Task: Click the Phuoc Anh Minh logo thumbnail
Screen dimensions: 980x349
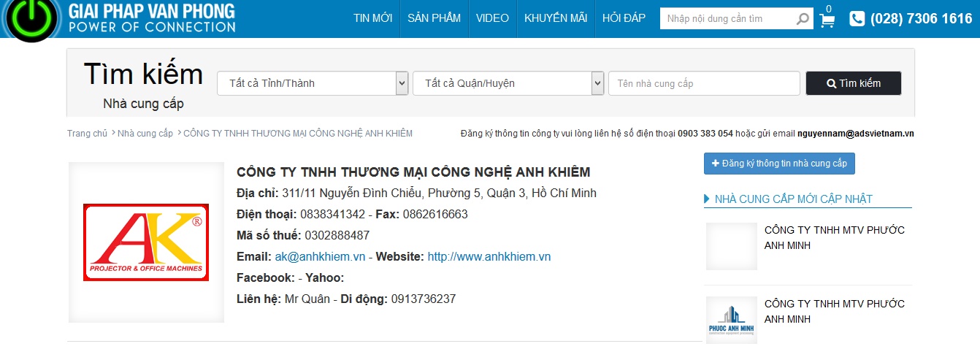Action: click(731, 320)
